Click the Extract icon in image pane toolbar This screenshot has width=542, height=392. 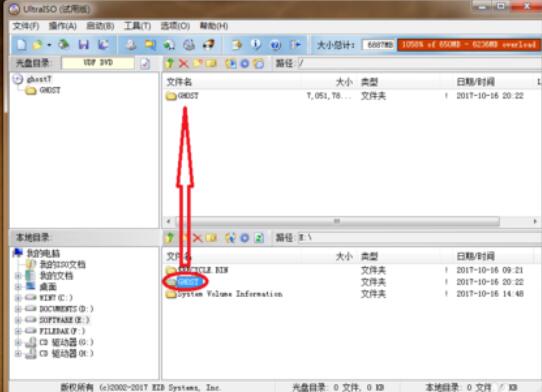coord(231,63)
